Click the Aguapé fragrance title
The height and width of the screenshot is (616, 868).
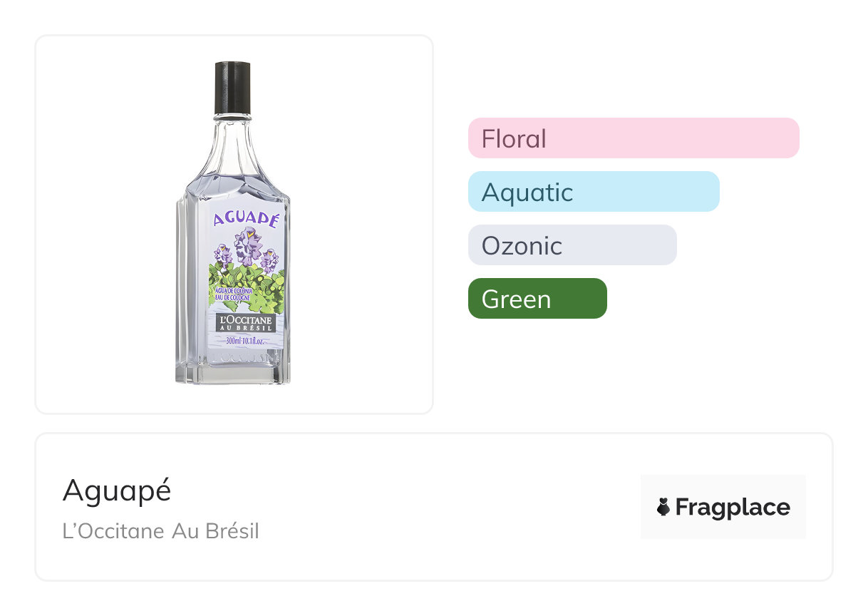pos(117,491)
